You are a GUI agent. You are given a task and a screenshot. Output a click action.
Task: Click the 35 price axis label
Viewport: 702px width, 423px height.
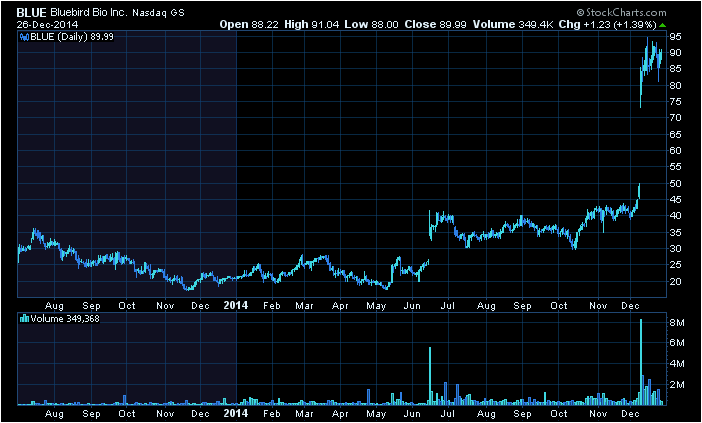676,232
